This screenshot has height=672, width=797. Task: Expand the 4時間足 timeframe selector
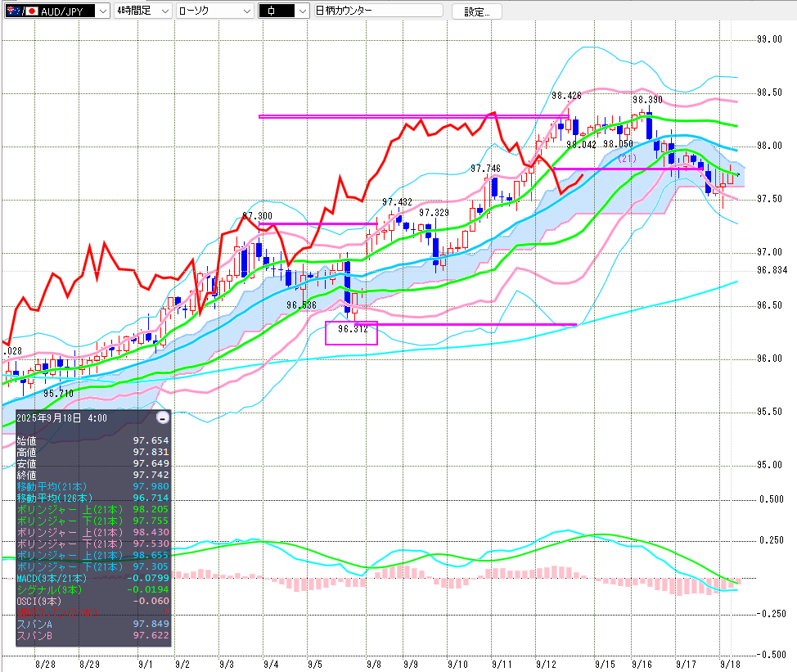142,11
